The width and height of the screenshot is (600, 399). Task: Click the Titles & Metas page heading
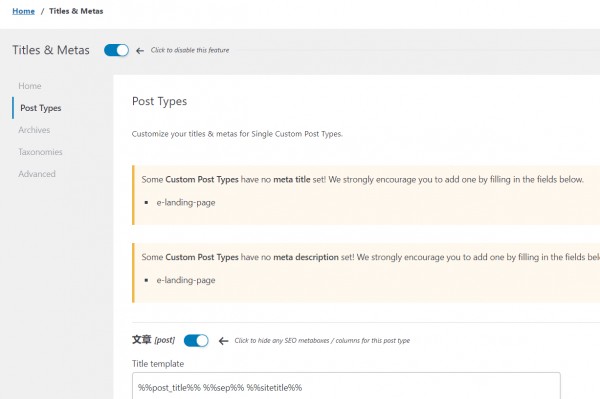pyautogui.click(x=51, y=50)
